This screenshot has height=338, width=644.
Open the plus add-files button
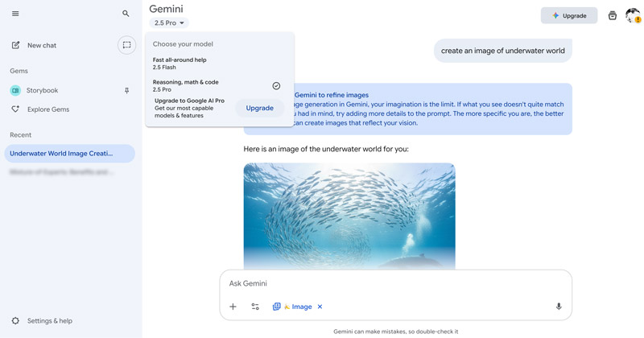(233, 307)
